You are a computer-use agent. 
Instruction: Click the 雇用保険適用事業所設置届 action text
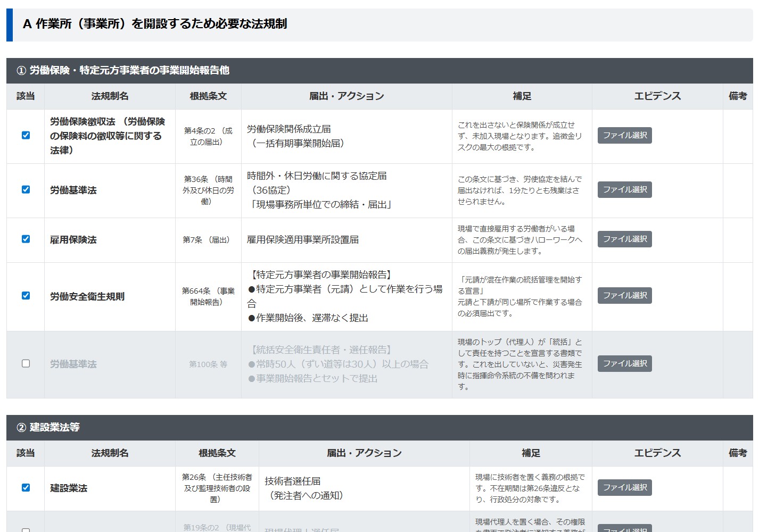[x=303, y=240]
